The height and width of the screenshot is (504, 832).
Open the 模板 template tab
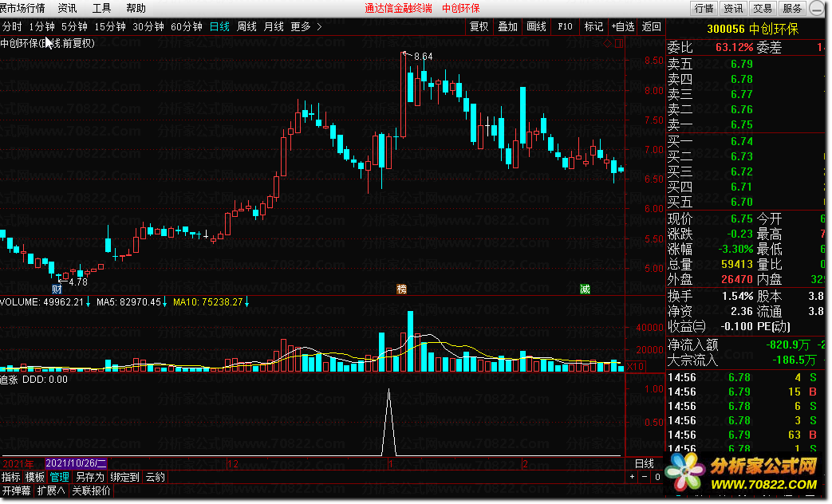(x=35, y=477)
